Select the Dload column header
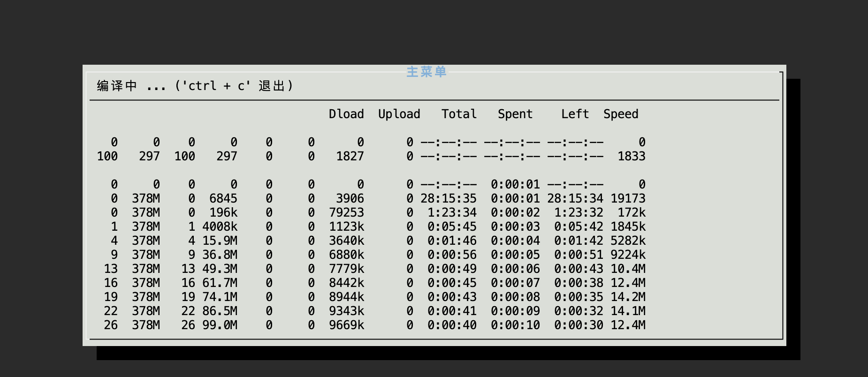This screenshot has height=377, width=868. pos(346,114)
